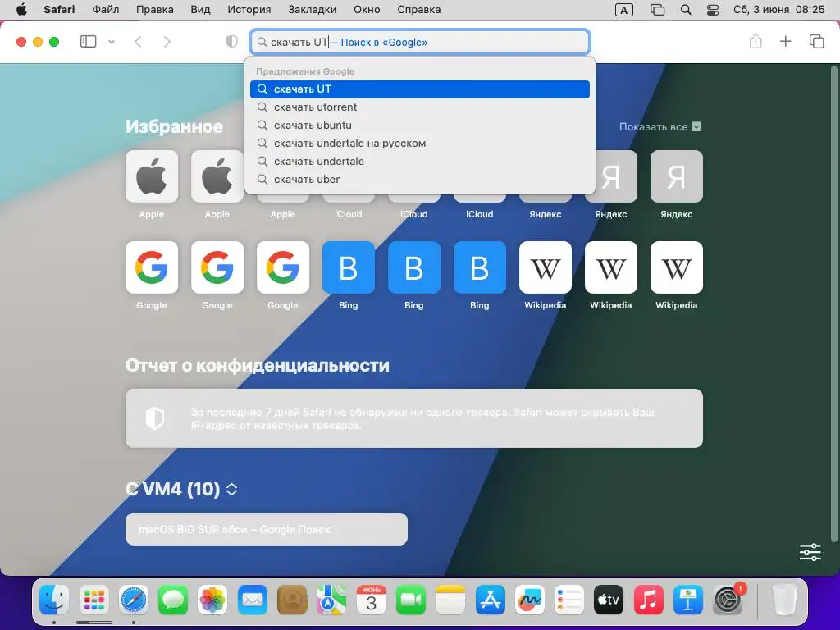Open start page customization sliders icon
This screenshot has width=840, height=630.
point(810,552)
